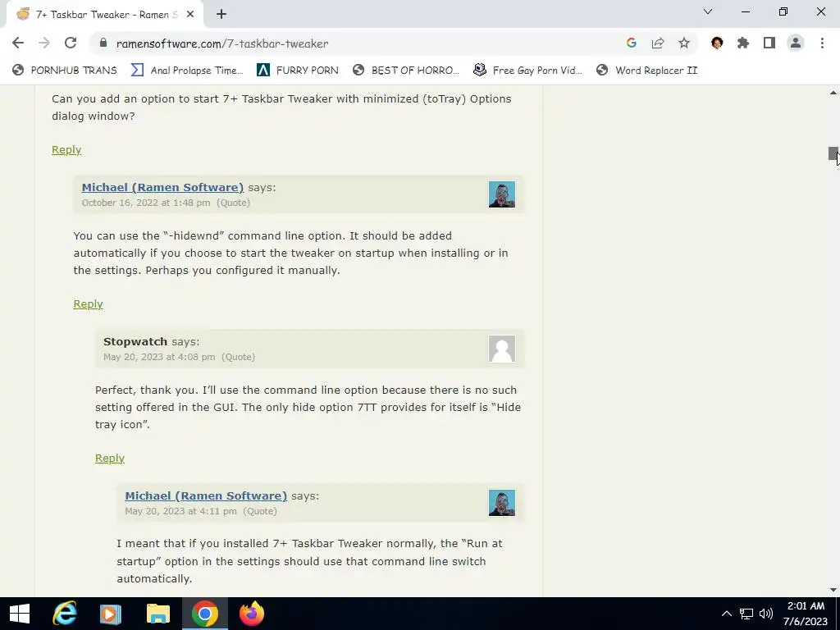Open the Extensions puzzle-piece menu
Viewport: 840px width, 630px height.
743,43
